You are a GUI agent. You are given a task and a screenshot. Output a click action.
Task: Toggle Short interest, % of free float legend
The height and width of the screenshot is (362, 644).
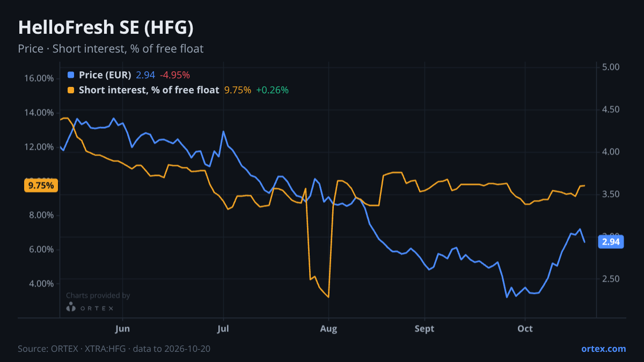[149, 90]
